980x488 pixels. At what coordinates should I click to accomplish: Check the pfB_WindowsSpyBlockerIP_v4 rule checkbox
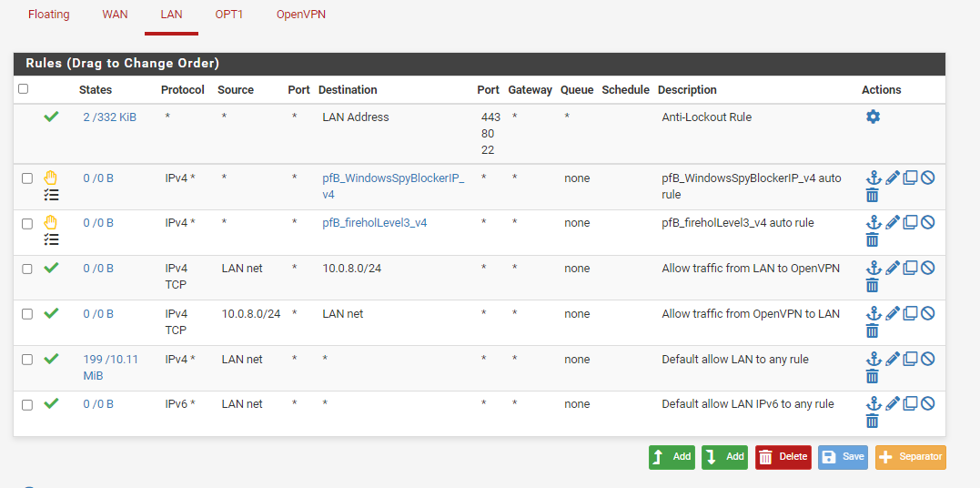tap(27, 178)
